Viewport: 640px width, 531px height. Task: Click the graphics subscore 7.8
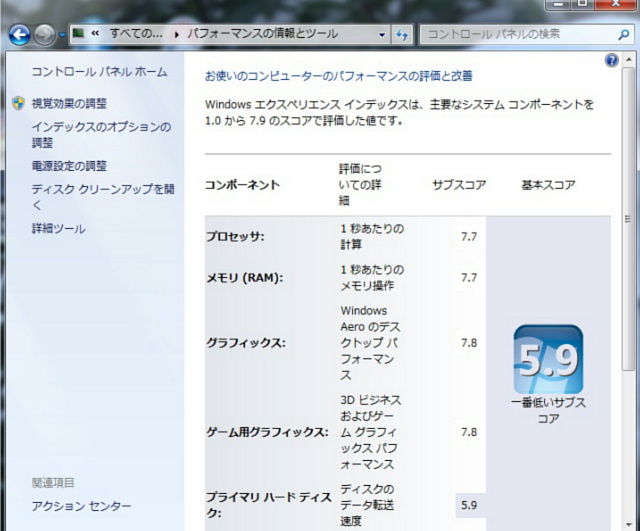[x=469, y=342]
